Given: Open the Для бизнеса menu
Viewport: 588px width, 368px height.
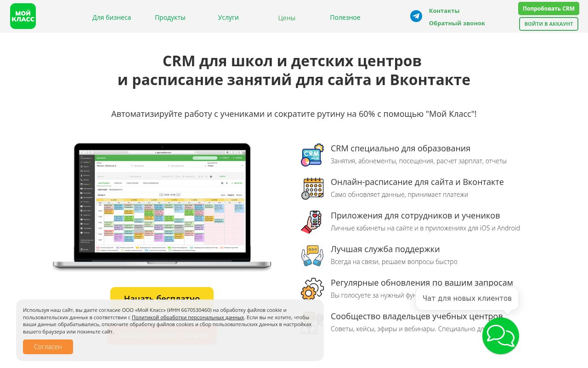Looking at the screenshot, I should pyautogui.click(x=112, y=17).
